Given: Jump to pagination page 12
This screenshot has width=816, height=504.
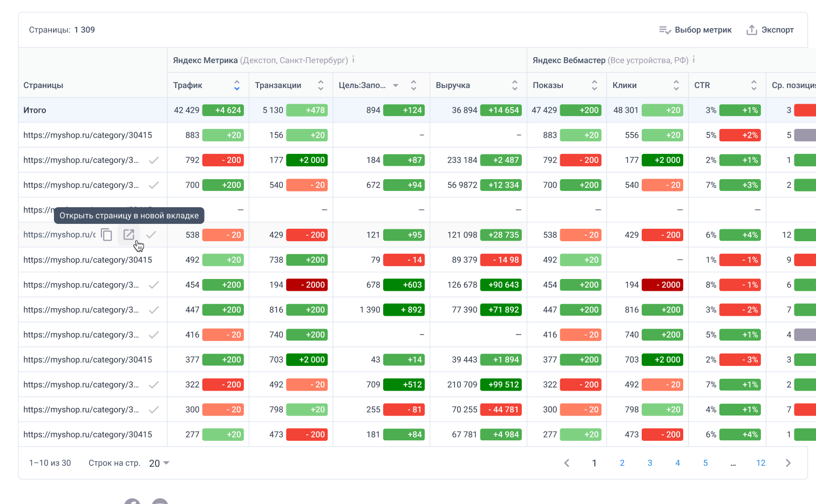Looking at the screenshot, I should (760, 463).
